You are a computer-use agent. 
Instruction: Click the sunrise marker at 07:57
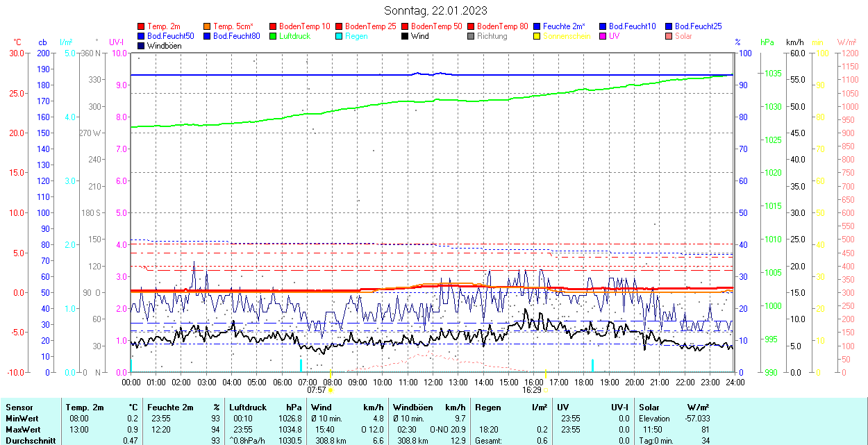pos(331,390)
